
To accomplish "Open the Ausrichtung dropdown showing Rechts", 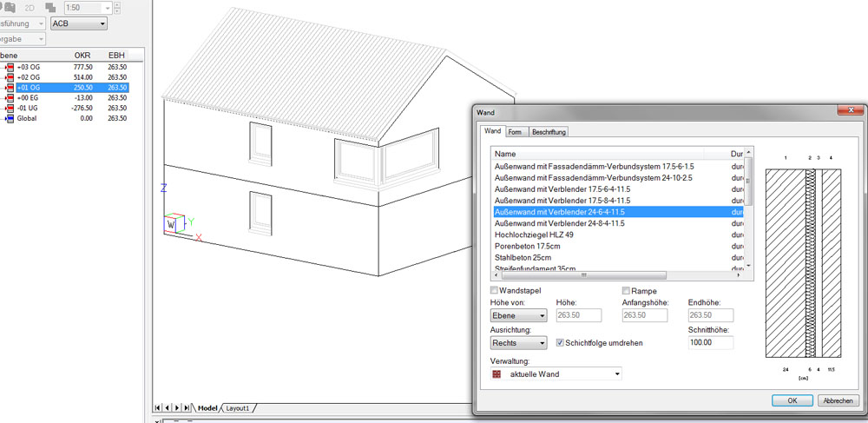I will tap(518, 343).
